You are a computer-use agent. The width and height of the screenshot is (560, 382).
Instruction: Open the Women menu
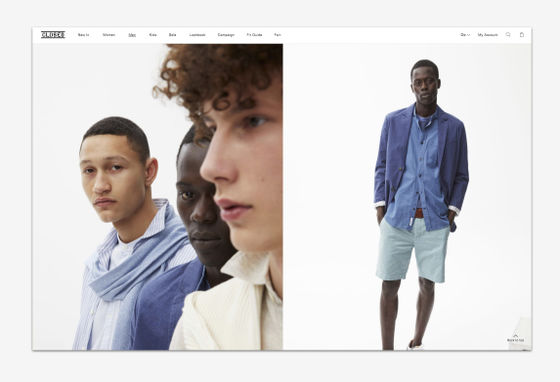click(x=109, y=35)
